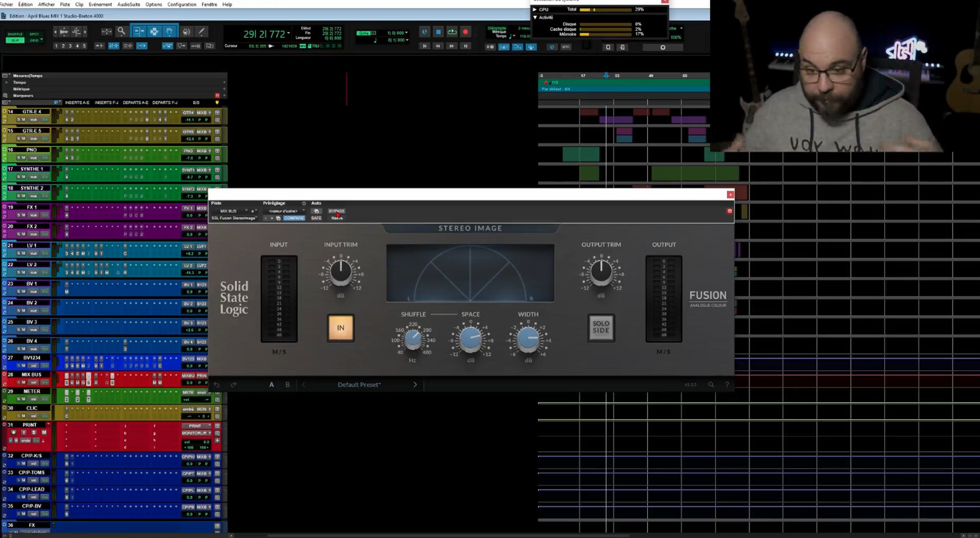Select the Pencil tool in toolbar
980x538 pixels.
pos(201,31)
